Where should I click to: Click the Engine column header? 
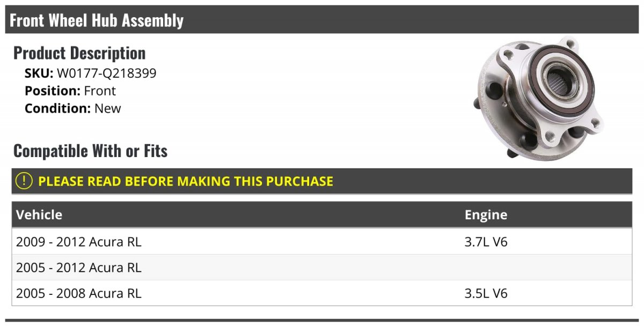pos(486,215)
